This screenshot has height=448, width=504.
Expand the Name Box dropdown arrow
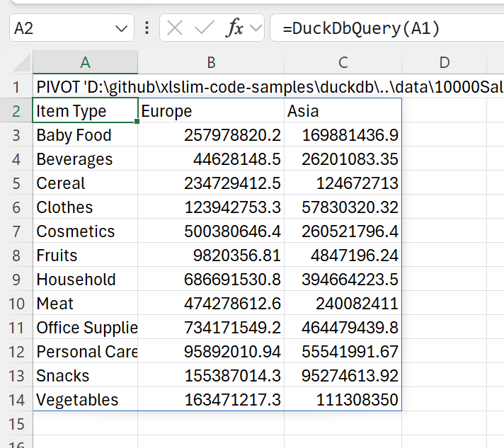(x=121, y=29)
